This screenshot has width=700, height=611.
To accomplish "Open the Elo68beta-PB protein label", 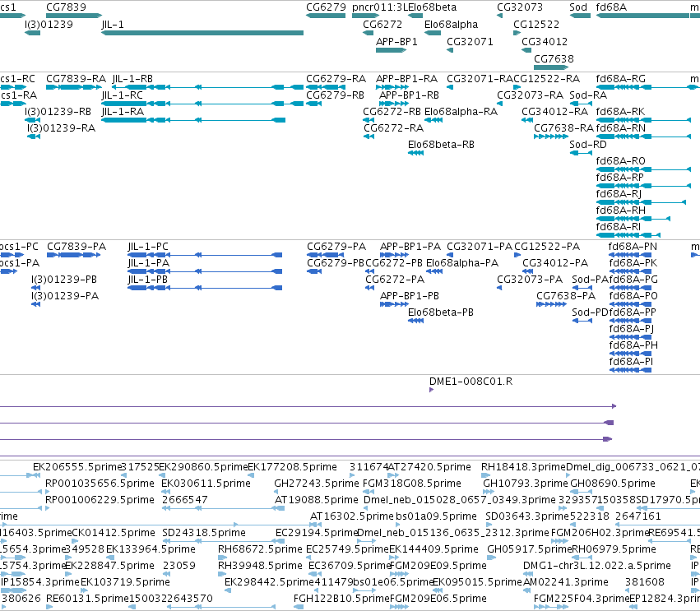I will point(441,312).
